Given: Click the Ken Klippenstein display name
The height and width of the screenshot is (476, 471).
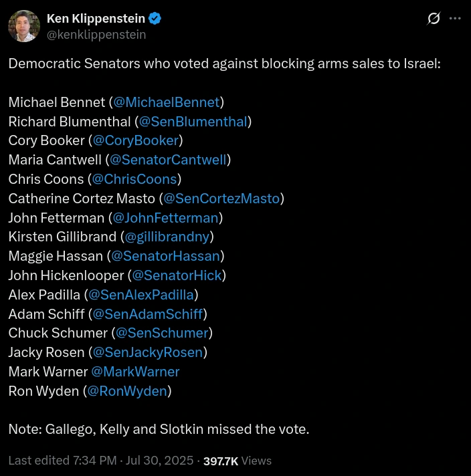Looking at the screenshot, I should [96, 19].
